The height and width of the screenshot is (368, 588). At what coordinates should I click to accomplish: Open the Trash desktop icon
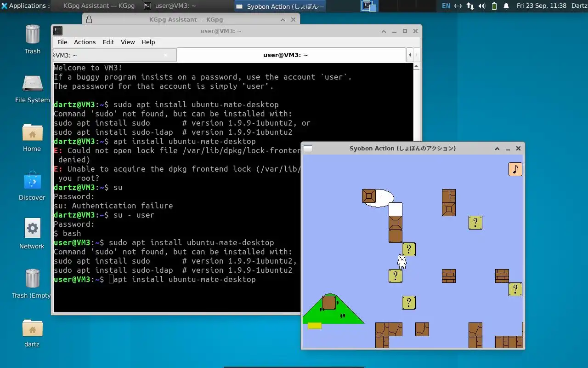(32, 40)
